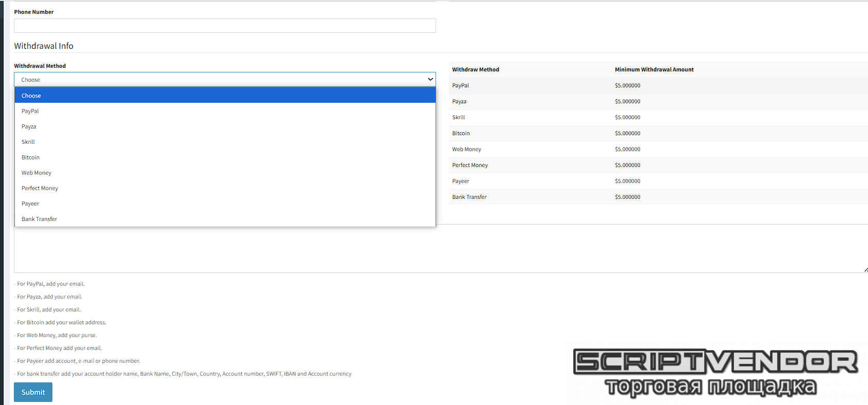
Task: Select Payeer from the dropdown list
Action: 225,204
